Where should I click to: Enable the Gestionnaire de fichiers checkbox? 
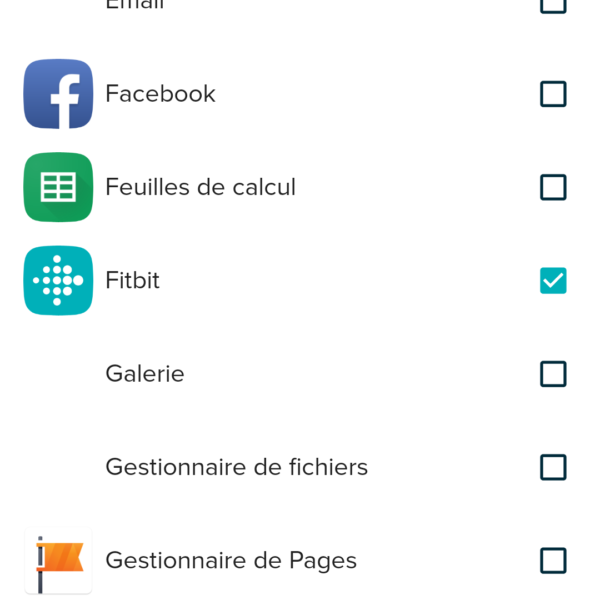click(553, 467)
